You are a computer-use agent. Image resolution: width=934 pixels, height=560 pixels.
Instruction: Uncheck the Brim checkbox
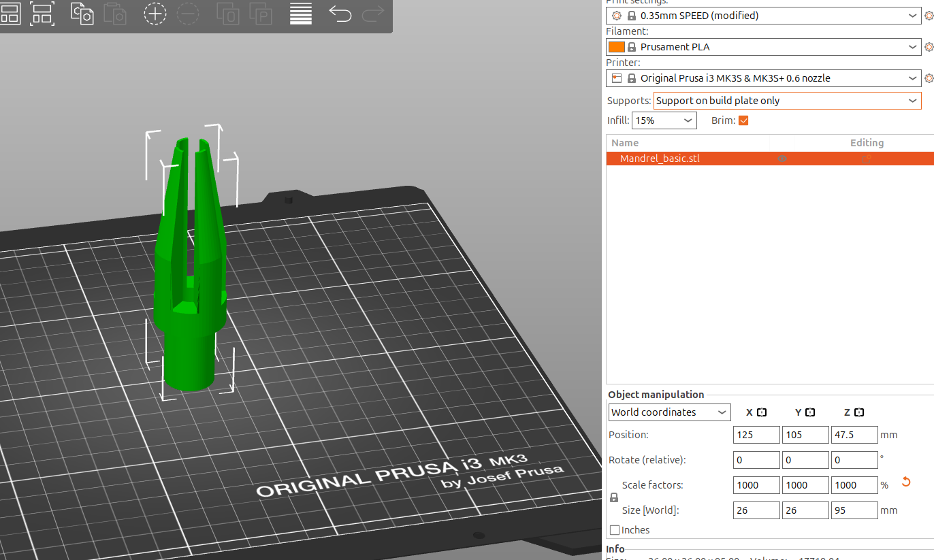click(743, 120)
